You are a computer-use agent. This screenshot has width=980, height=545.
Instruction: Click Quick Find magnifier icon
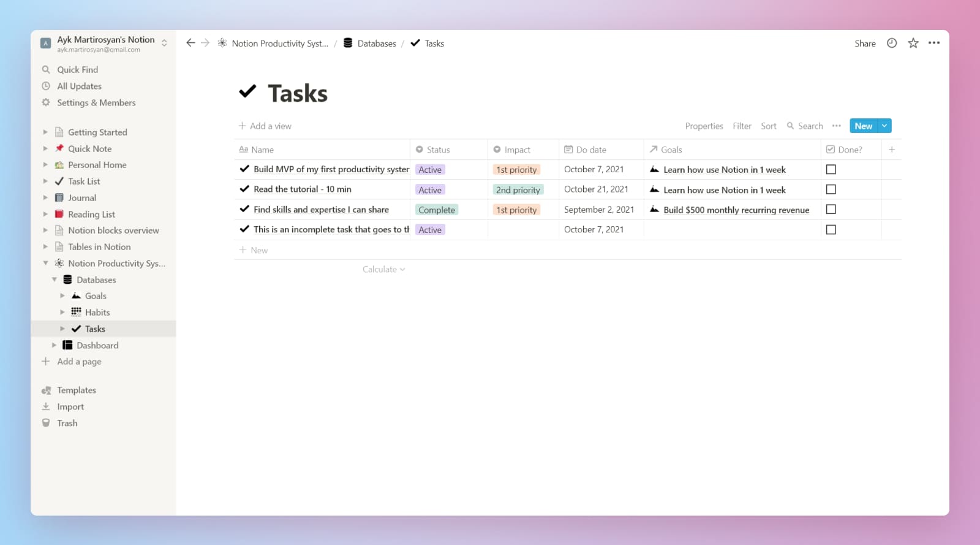pos(46,69)
